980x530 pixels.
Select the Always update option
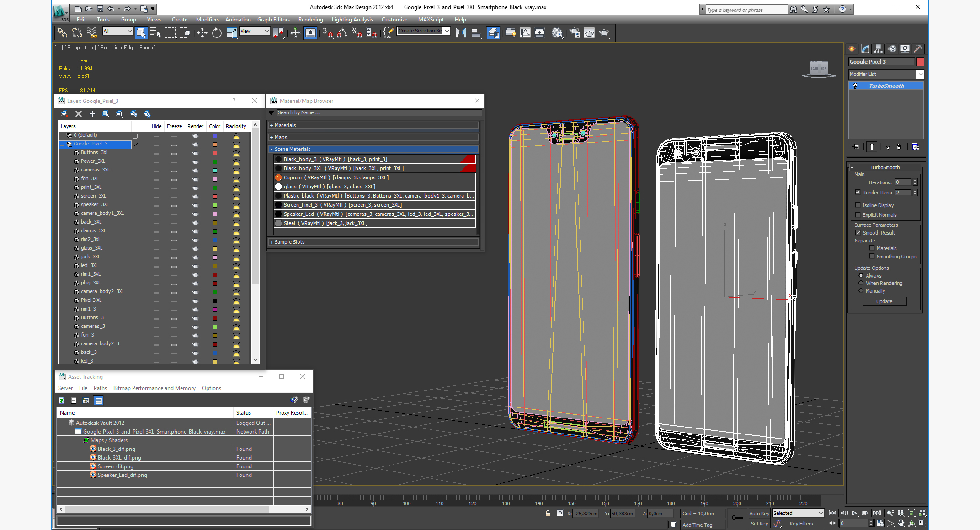[x=861, y=276]
